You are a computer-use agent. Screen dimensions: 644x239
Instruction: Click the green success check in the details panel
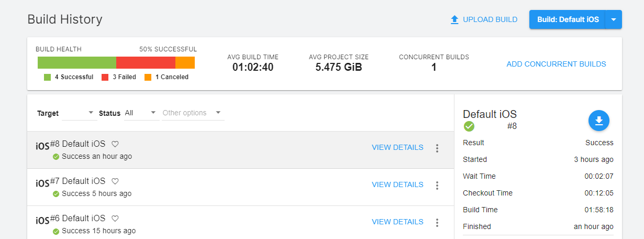pyautogui.click(x=469, y=126)
